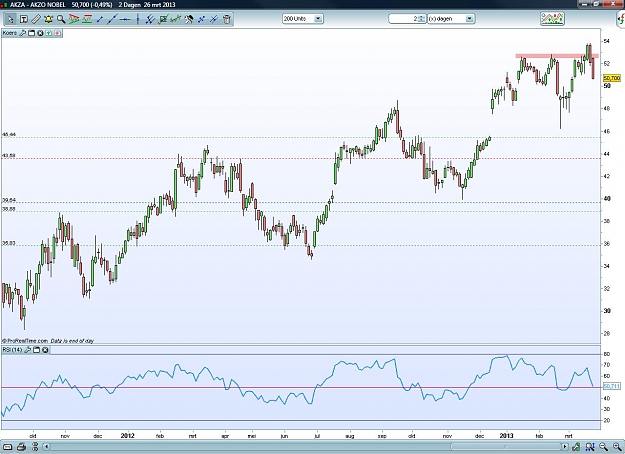Screen dimensions: 625x454
Task: Click the yellow 50,700 price label
Action: [612, 78]
